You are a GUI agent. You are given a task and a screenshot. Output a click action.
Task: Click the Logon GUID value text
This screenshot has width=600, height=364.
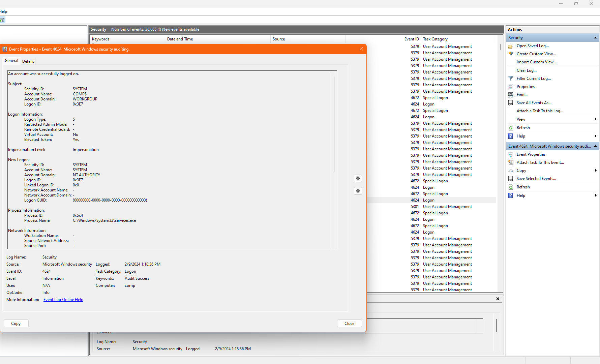click(x=110, y=200)
